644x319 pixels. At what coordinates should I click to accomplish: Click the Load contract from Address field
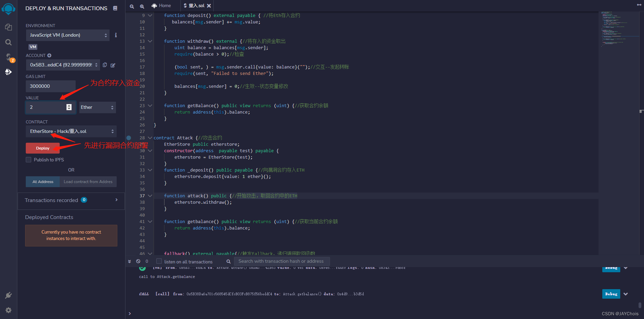tap(88, 182)
